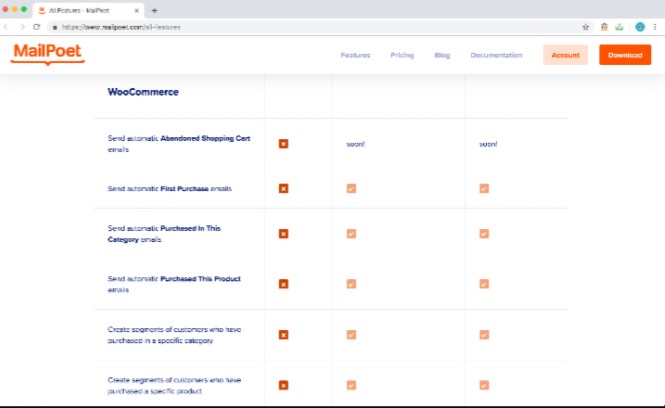
Task: Go to the Blog link
Action: pos(442,55)
